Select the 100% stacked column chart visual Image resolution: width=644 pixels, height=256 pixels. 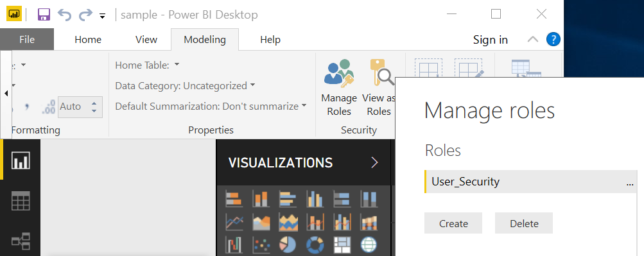click(369, 199)
